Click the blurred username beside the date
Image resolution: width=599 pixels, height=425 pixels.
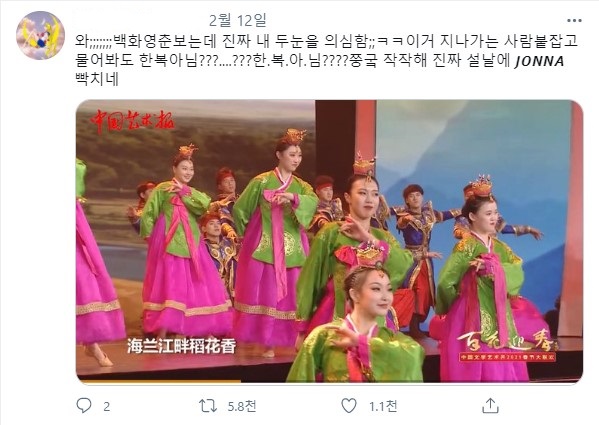point(113,11)
